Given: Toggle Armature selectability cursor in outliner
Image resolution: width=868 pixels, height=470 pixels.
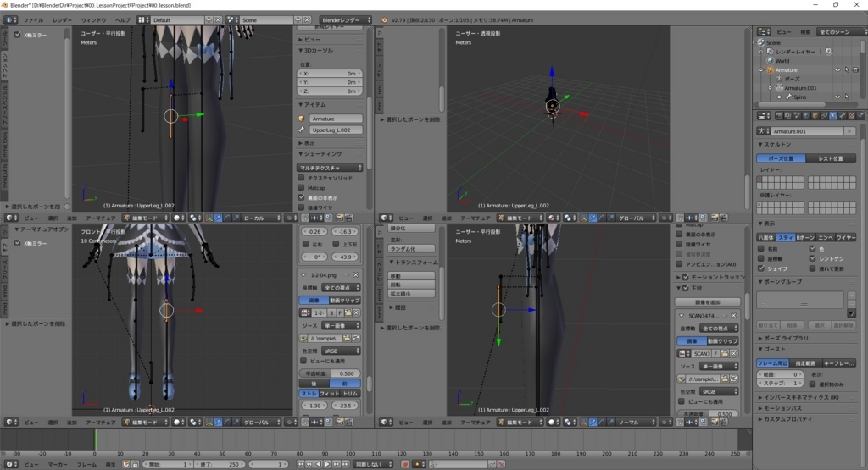Looking at the screenshot, I should 847,69.
